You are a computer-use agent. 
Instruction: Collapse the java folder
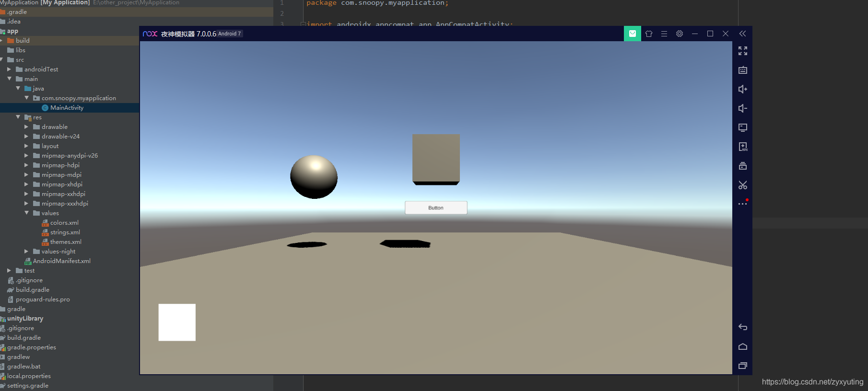[18, 88]
